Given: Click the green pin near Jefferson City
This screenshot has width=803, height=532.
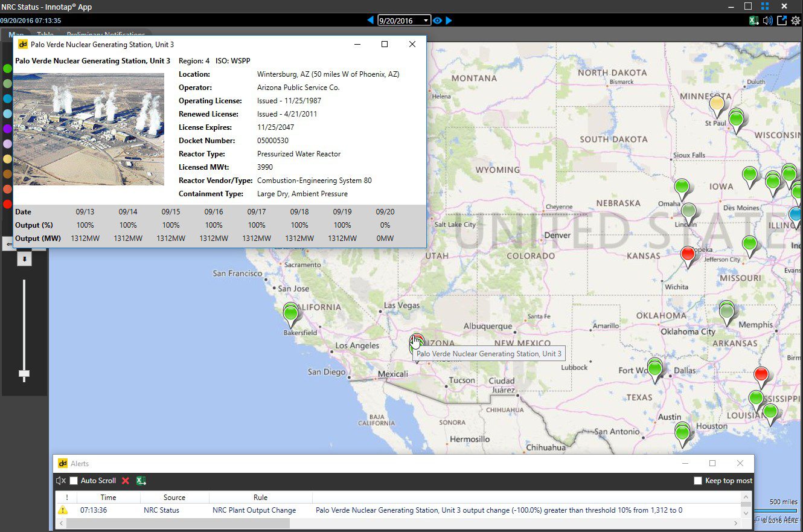Looking at the screenshot, I should 749,246.
